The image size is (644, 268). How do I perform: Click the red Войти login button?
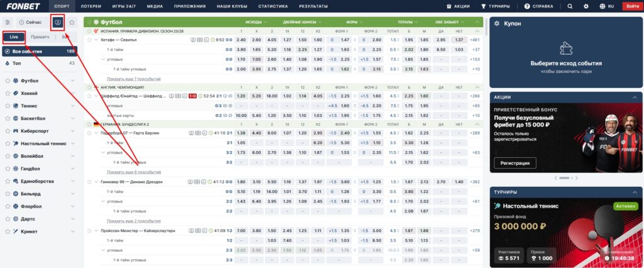pyautogui.click(x=631, y=6)
